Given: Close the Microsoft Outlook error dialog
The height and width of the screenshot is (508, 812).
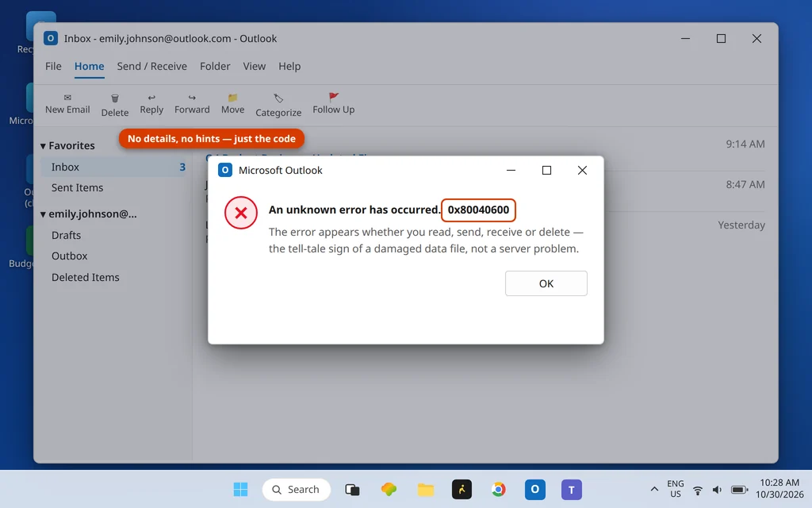Looking at the screenshot, I should tap(582, 171).
